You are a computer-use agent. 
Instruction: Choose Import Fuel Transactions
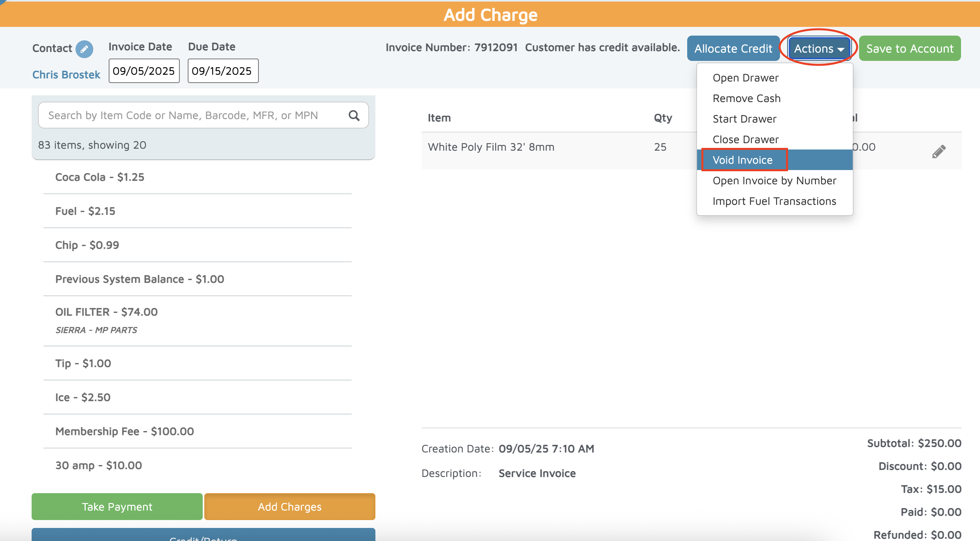(775, 201)
